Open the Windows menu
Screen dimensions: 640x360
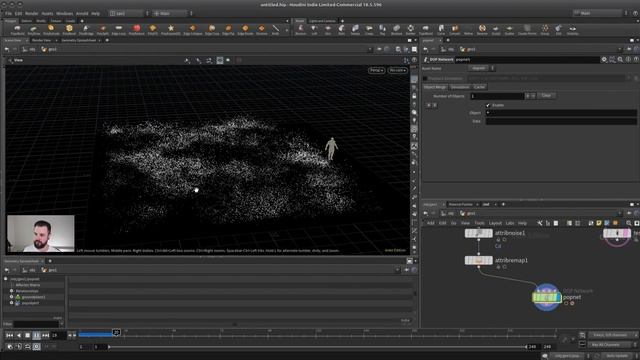pyautogui.click(x=64, y=13)
